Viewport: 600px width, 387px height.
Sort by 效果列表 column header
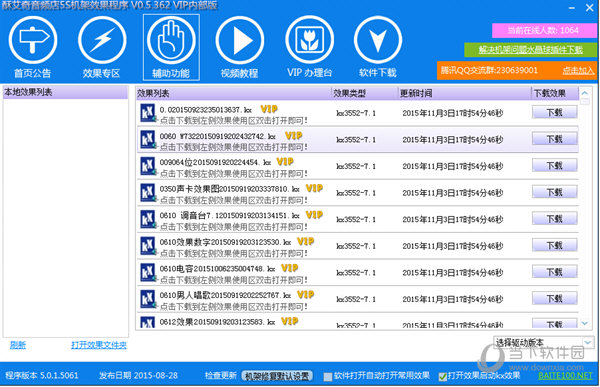[233, 93]
